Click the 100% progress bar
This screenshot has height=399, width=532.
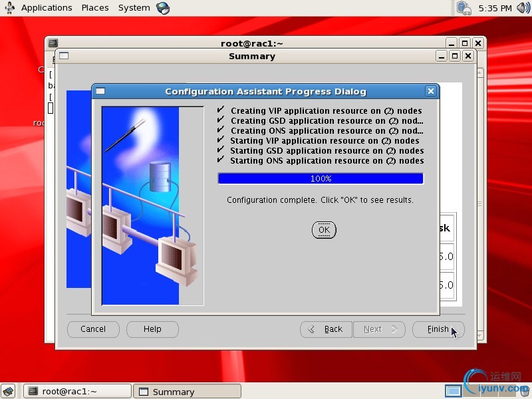pyautogui.click(x=321, y=178)
